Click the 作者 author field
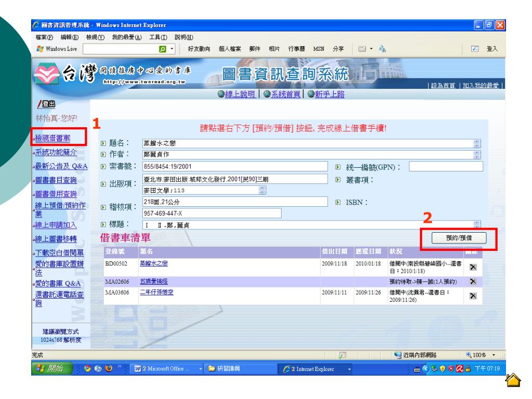 pos(311,154)
